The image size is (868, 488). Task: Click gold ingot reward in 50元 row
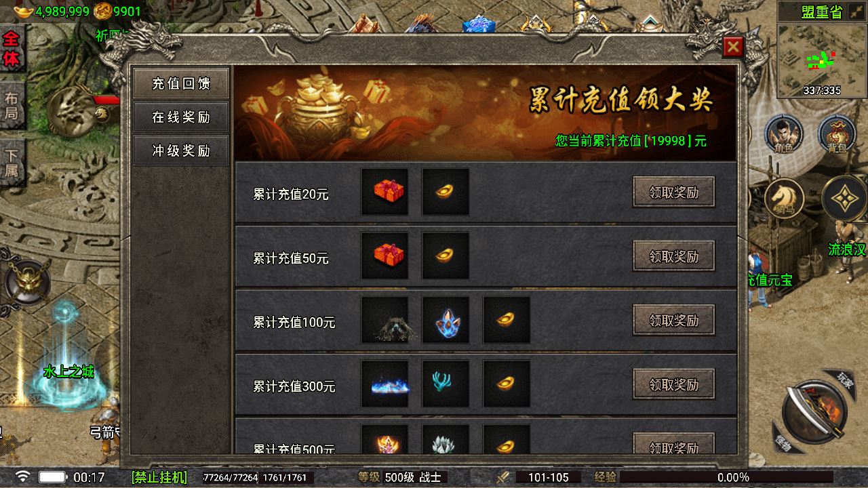[446, 256]
